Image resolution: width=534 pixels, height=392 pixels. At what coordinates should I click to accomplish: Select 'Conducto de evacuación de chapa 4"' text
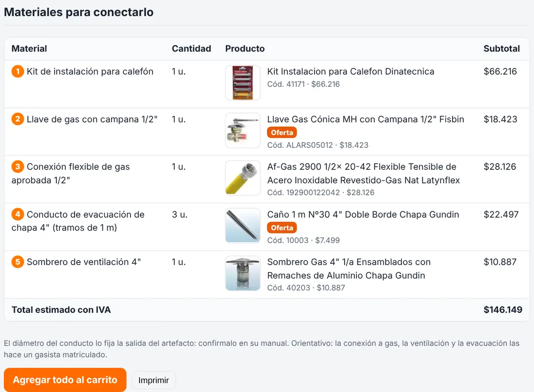point(78,221)
